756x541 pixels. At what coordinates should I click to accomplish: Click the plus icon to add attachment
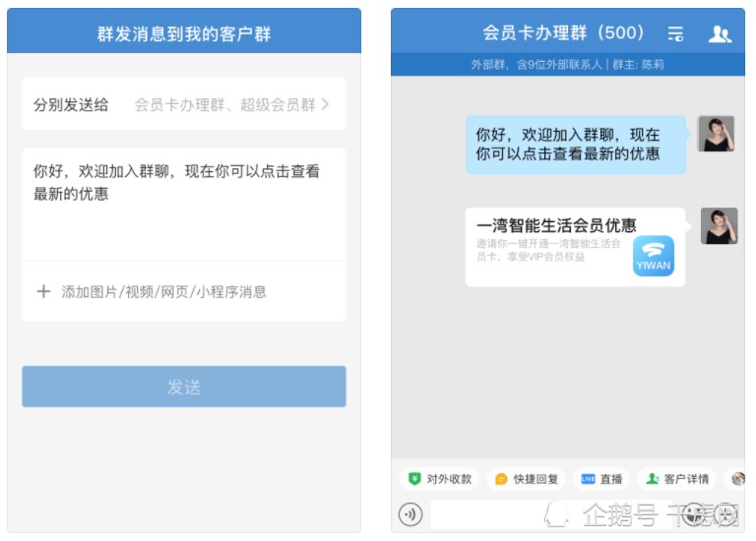[x=44, y=291]
